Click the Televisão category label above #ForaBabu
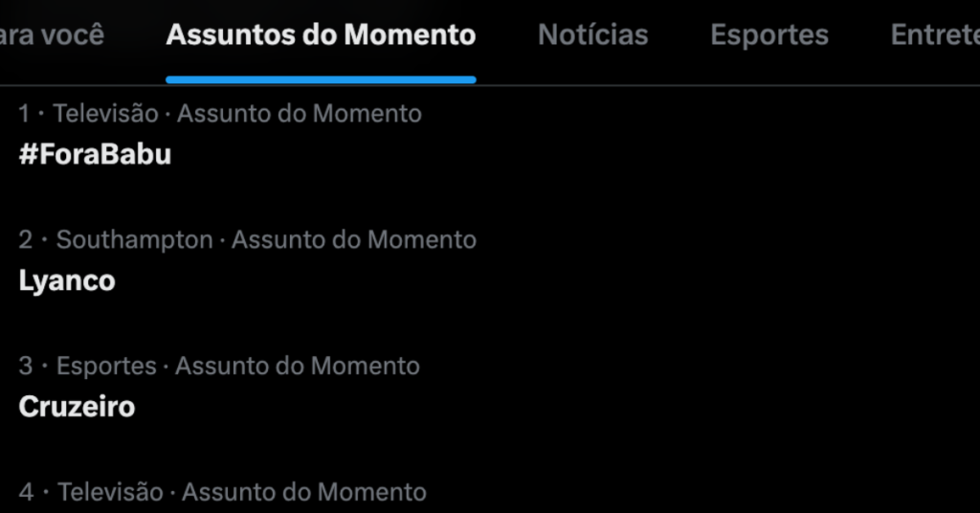The image size is (980, 513). [105, 114]
